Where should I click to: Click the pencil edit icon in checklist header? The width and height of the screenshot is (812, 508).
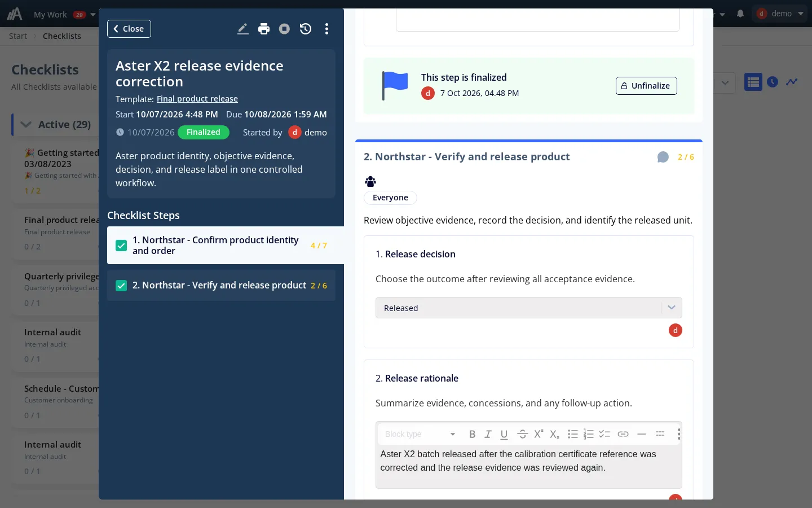[242, 29]
